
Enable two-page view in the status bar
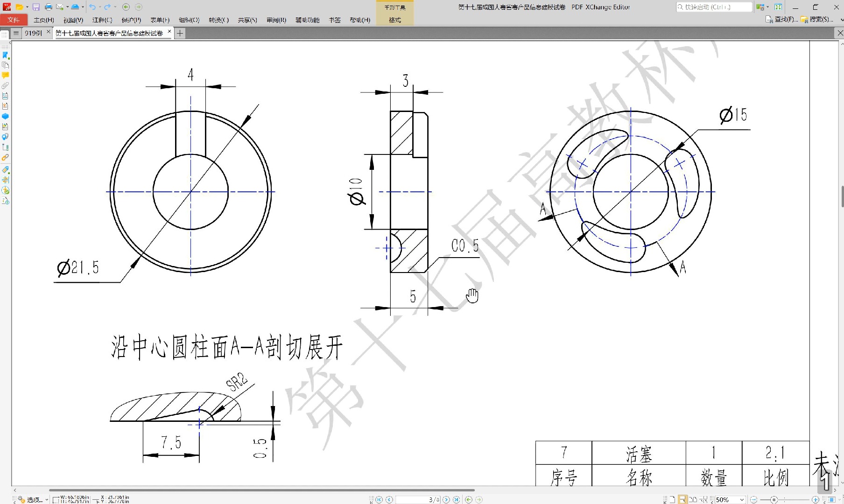[693, 499]
